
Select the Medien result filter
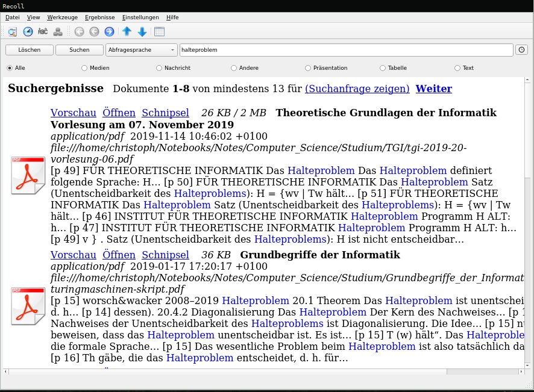84,68
